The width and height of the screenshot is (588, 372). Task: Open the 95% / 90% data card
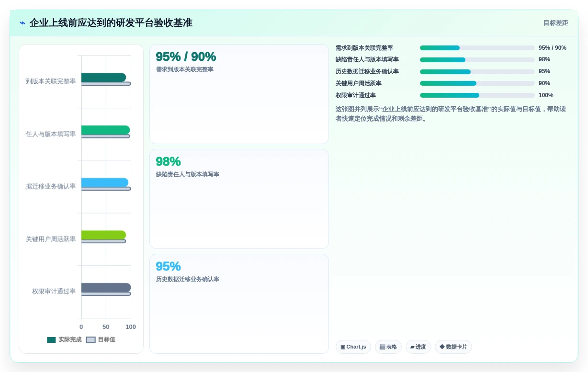pos(239,94)
